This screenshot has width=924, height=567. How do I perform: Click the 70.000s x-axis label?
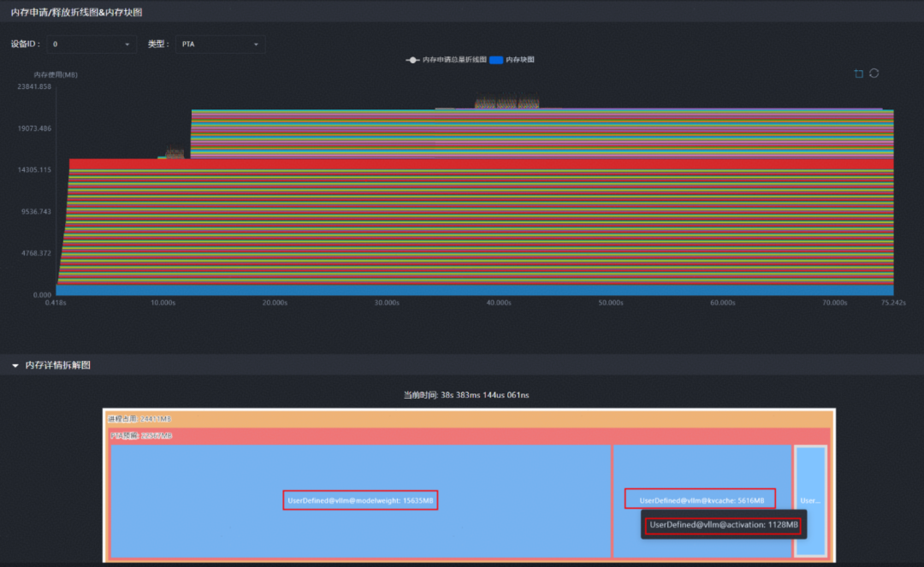pyautogui.click(x=834, y=303)
